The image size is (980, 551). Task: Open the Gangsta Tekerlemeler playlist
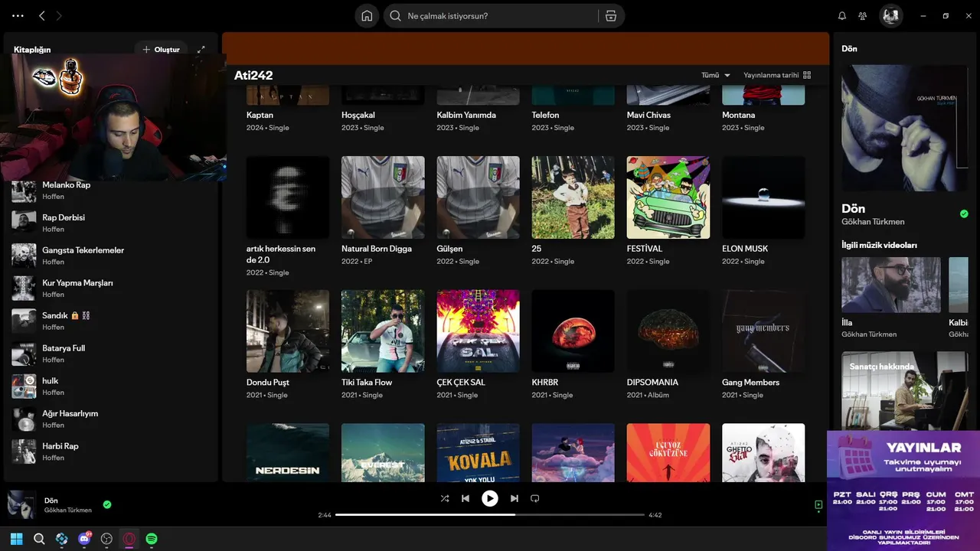[112, 256]
